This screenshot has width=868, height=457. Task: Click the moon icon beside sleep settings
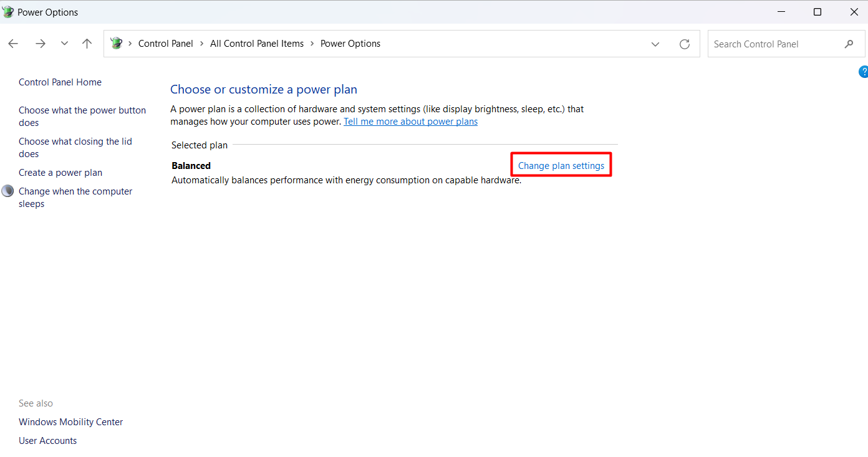click(x=7, y=191)
